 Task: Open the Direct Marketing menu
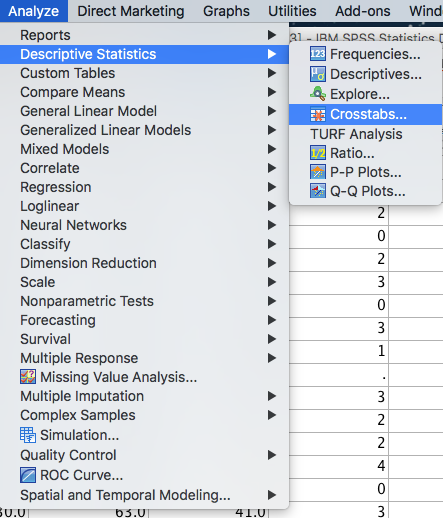131,11
